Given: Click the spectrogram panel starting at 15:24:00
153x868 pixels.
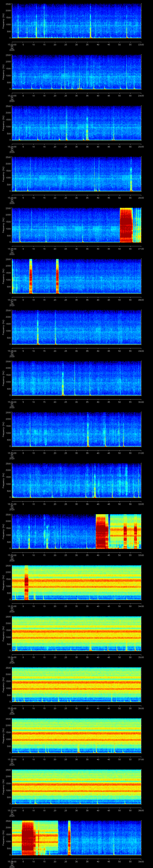Looking at the screenshot, I should 76,123.
